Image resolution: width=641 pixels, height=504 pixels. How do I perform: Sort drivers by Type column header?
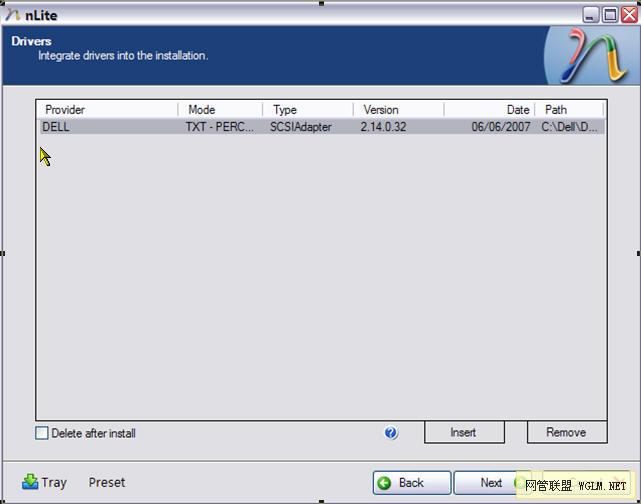308,110
